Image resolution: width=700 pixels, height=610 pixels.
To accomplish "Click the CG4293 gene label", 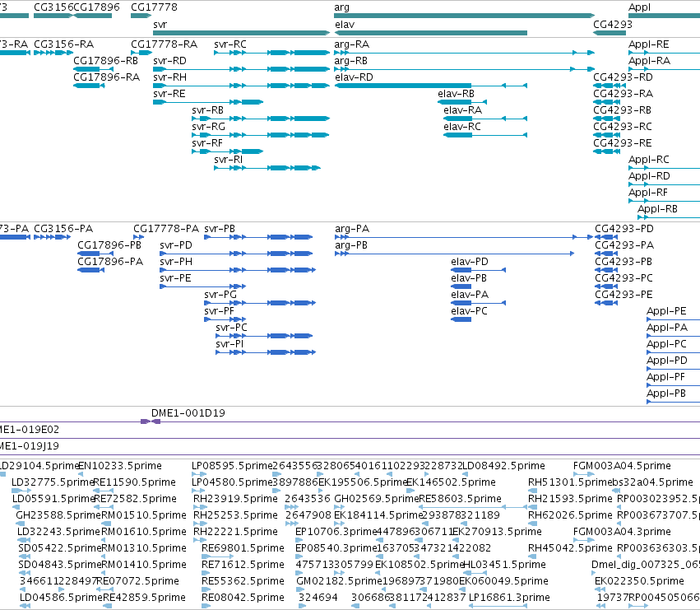I will click(x=613, y=24).
